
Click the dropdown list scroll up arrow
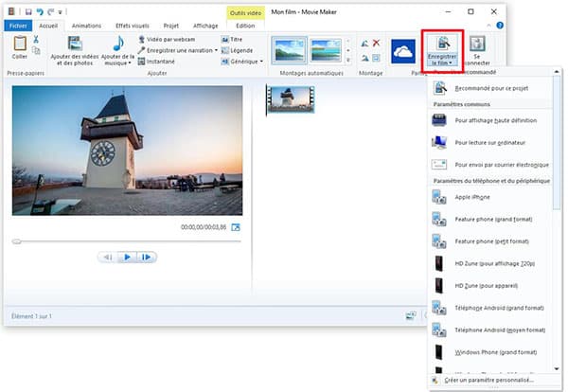[557, 72]
